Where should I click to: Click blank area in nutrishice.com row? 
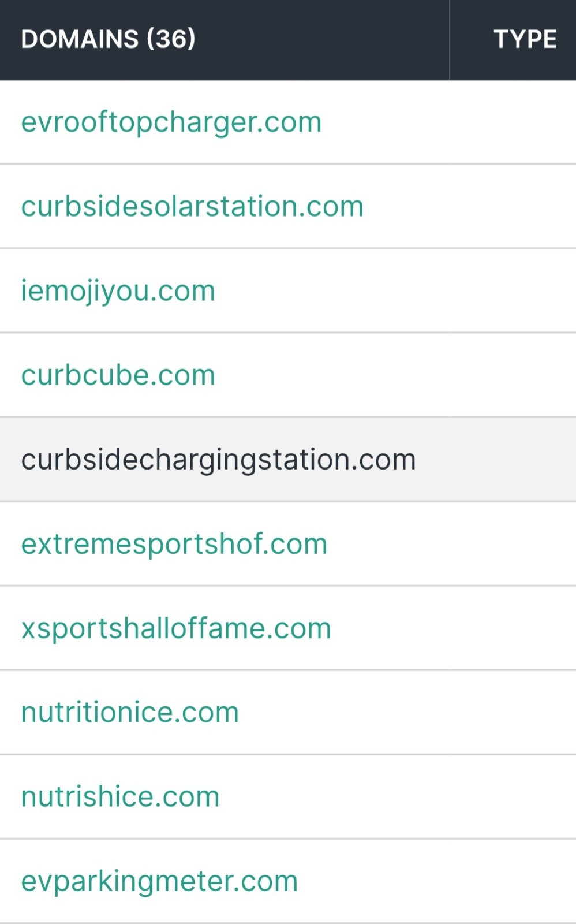coord(398,796)
